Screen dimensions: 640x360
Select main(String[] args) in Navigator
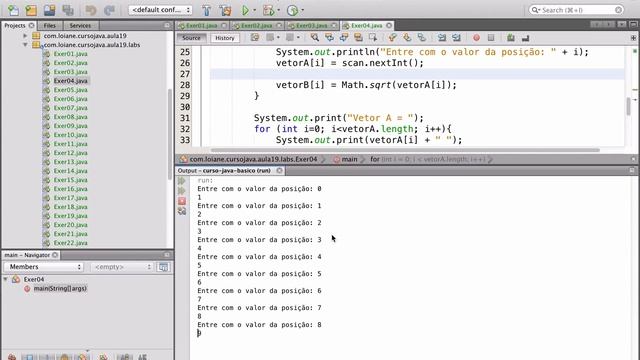(x=60, y=289)
